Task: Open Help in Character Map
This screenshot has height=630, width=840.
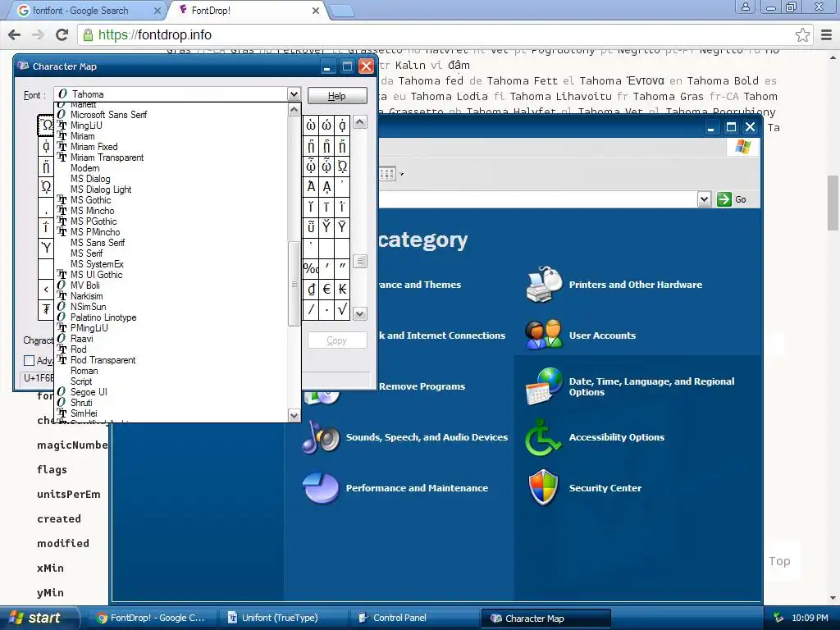Action: click(x=337, y=96)
